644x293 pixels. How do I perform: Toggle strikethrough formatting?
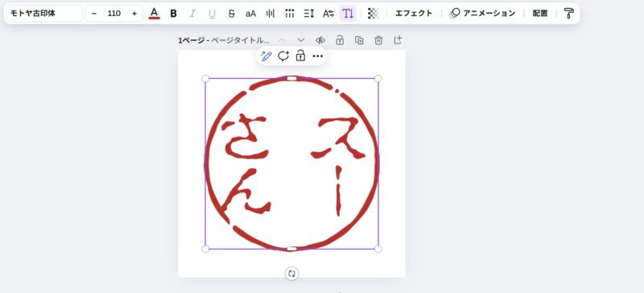(x=231, y=14)
